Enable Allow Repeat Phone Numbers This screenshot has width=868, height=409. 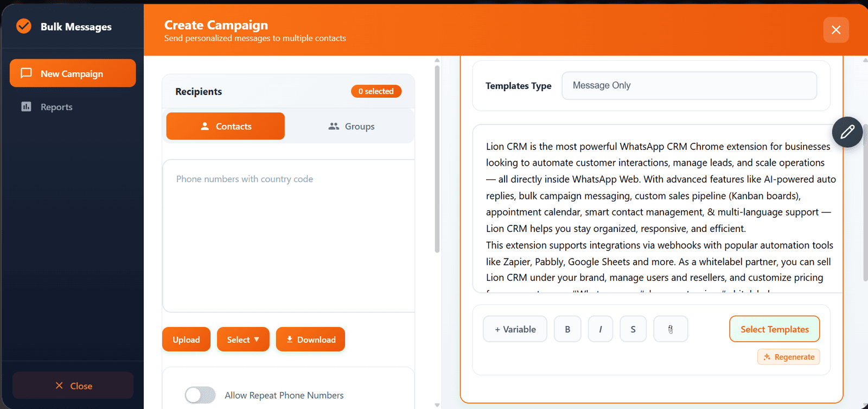click(x=200, y=395)
